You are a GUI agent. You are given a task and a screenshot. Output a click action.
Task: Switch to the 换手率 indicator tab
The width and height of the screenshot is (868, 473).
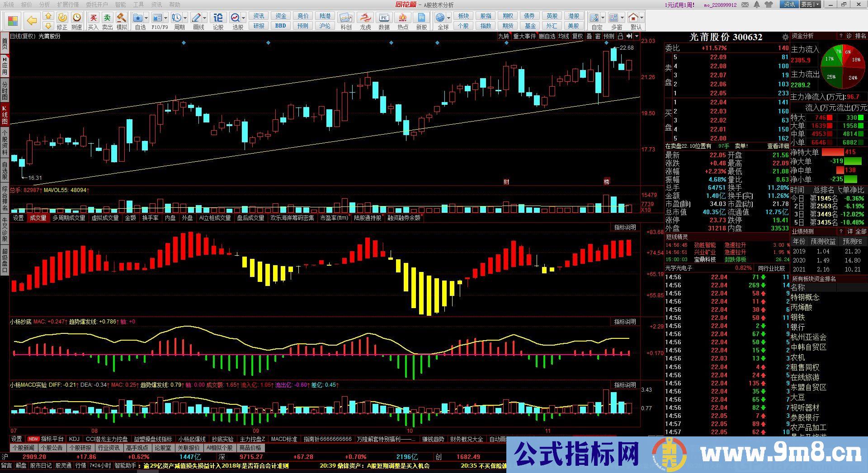point(150,218)
